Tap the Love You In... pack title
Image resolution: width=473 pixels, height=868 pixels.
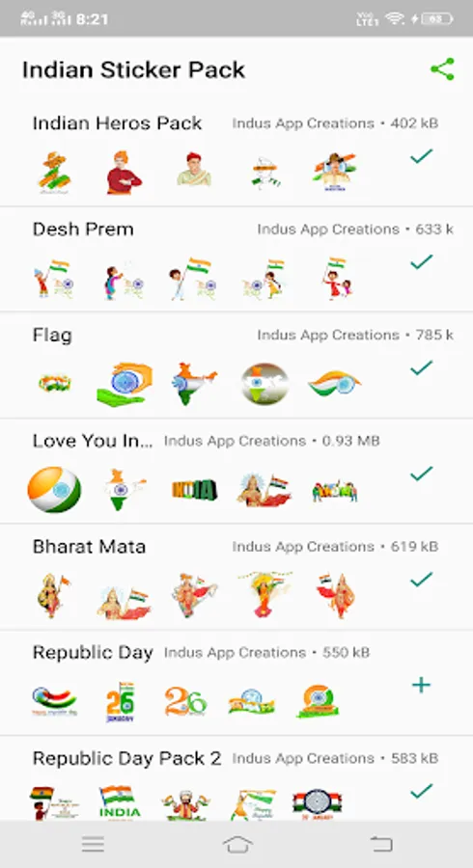(93, 441)
